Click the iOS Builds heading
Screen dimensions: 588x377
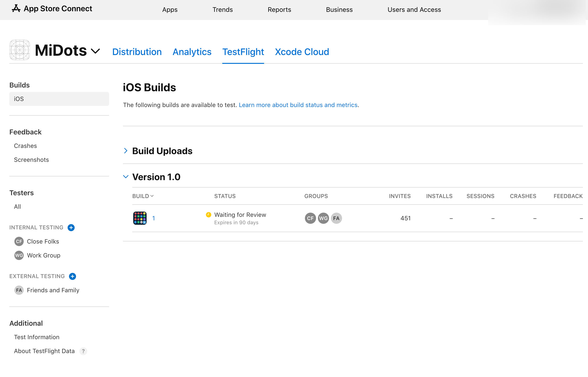(149, 87)
